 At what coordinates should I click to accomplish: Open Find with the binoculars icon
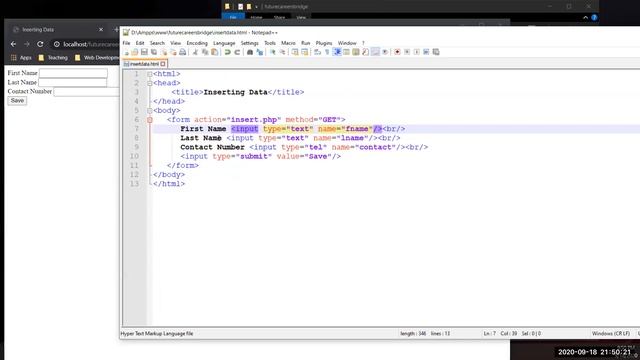point(250,52)
